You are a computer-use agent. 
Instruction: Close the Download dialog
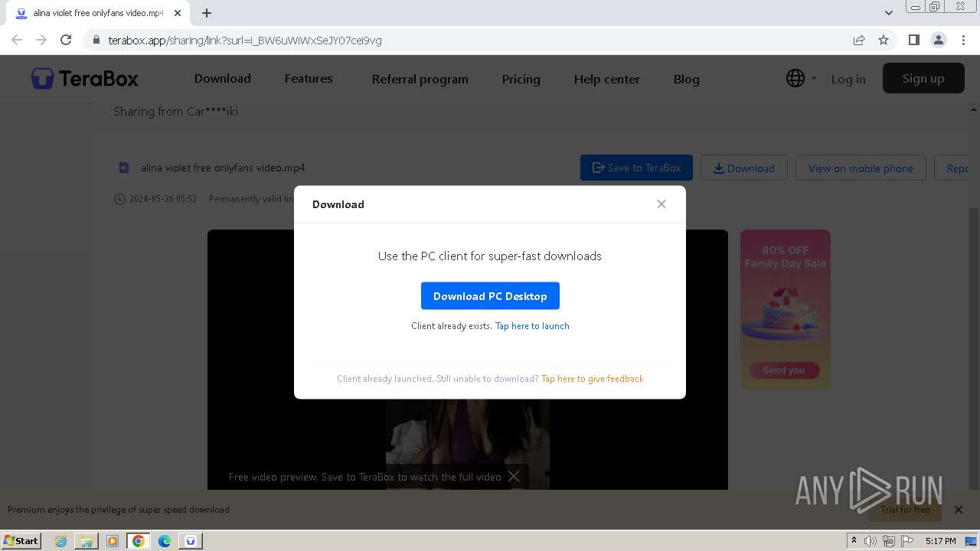point(661,204)
